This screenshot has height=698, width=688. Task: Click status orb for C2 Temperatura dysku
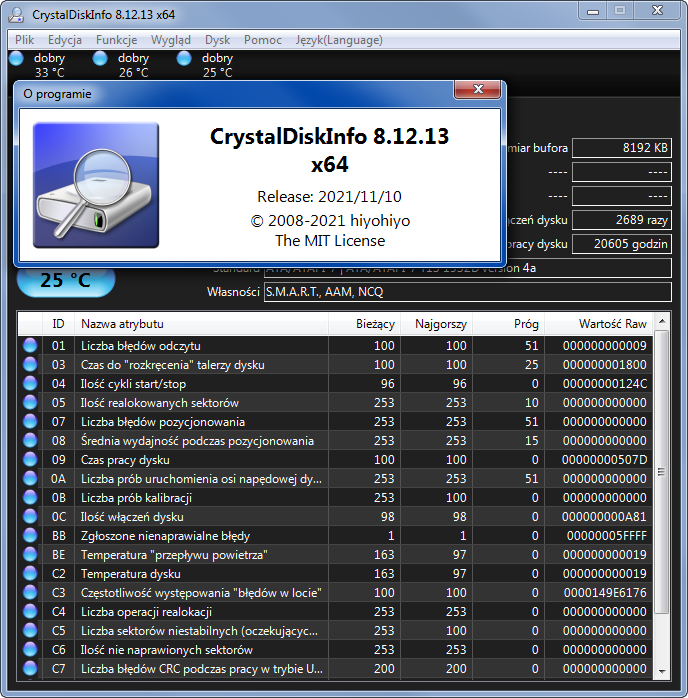click(30, 573)
